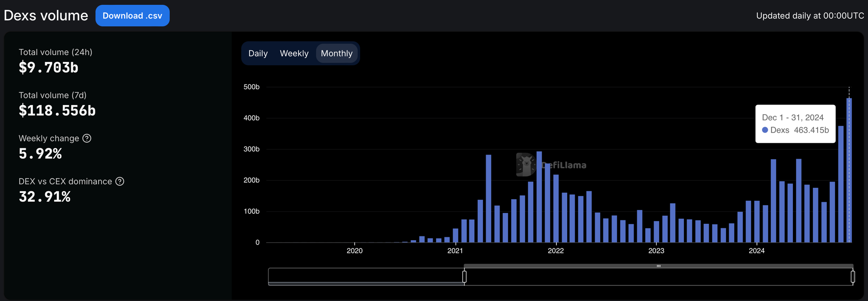Click the 'Dec 1 - 31, 2024' tooltip date
The width and height of the screenshot is (868, 301).
(793, 118)
